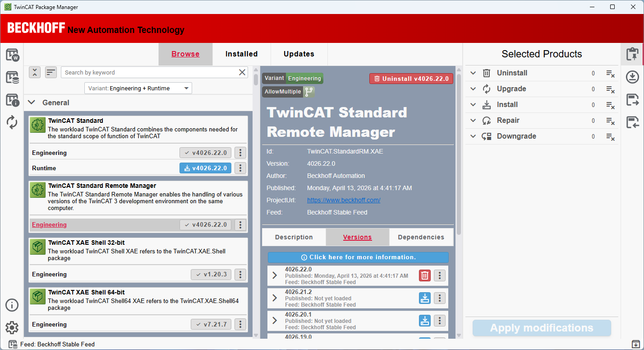The height and width of the screenshot is (350, 644).
Task: Click the Engineering link under Standard Remote Manager
Action: 49,225
